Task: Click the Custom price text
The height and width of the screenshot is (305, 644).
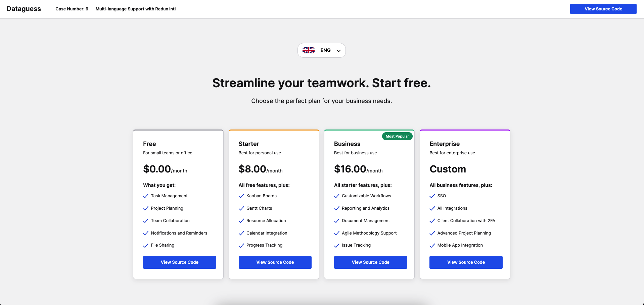Action: click(x=448, y=169)
